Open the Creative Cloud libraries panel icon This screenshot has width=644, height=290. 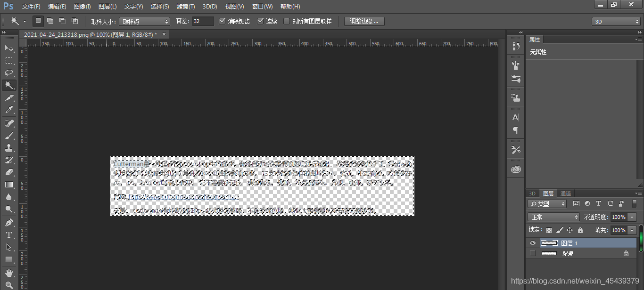tap(516, 169)
